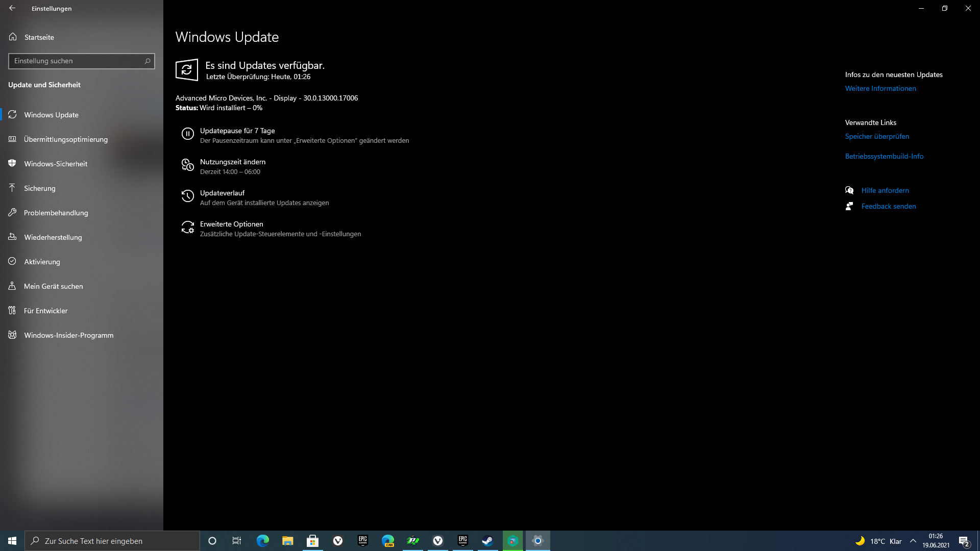Go back using the arrow icon

[x=12, y=8]
